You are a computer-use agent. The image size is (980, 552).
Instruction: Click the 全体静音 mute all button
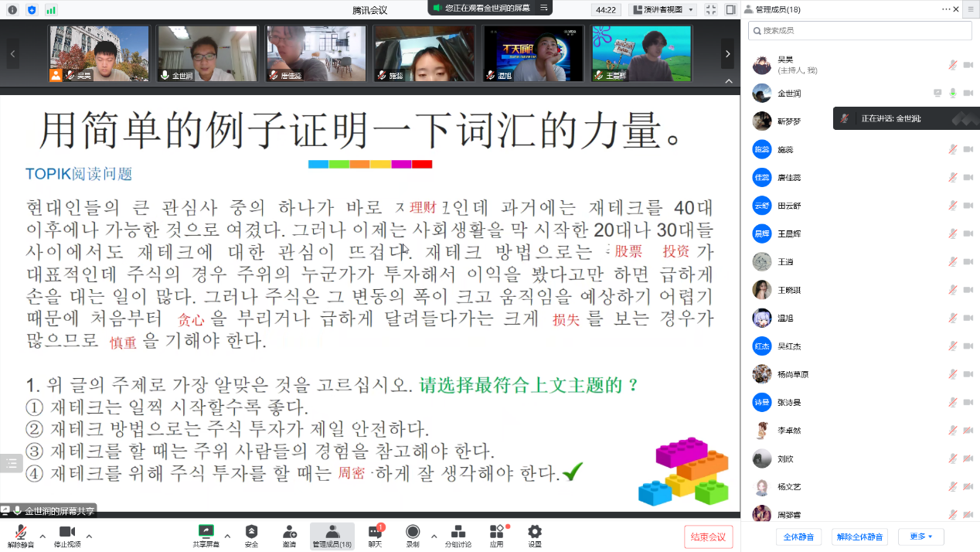pos(798,537)
